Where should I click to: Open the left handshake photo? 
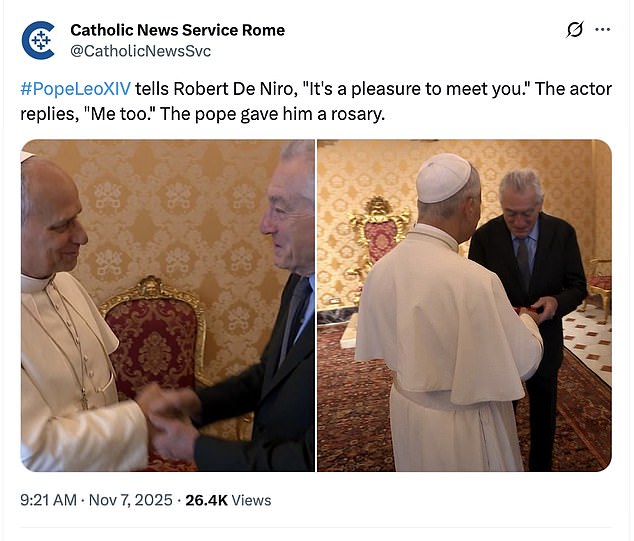pos(167,305)
